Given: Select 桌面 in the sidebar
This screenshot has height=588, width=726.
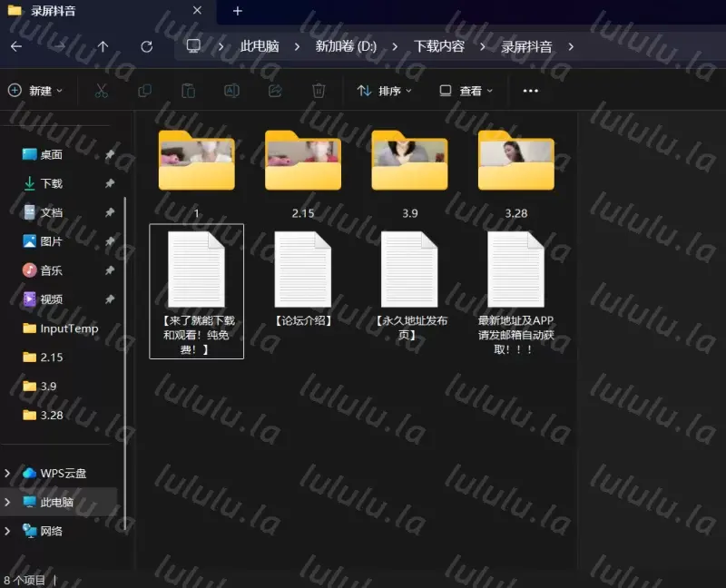Looking at the screenshot, I should 51,154.
